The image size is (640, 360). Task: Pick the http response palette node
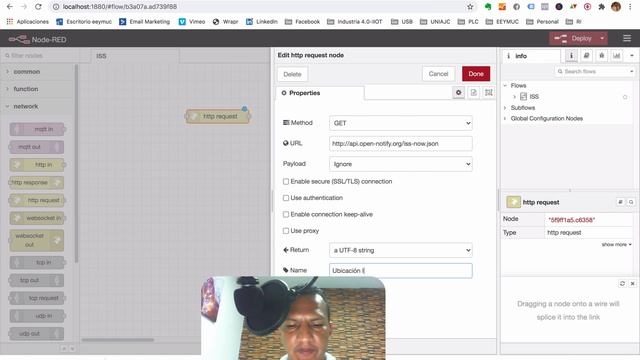click(36, 182)
